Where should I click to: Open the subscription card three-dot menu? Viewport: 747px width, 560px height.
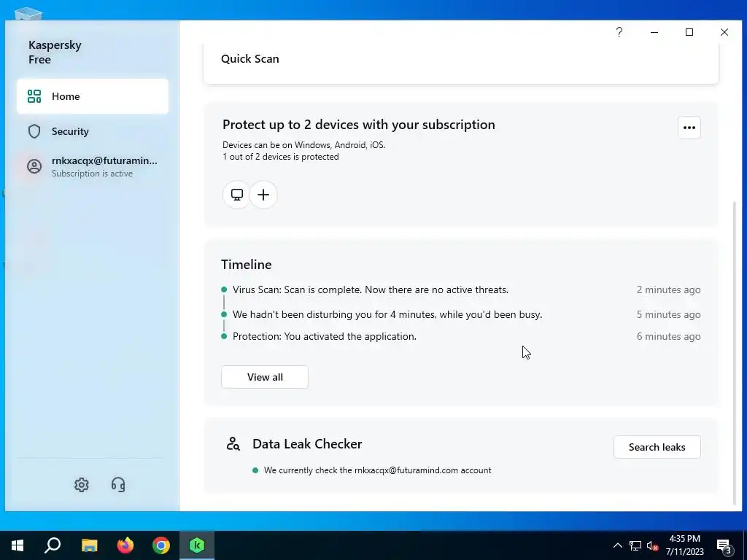coord(689,128)
